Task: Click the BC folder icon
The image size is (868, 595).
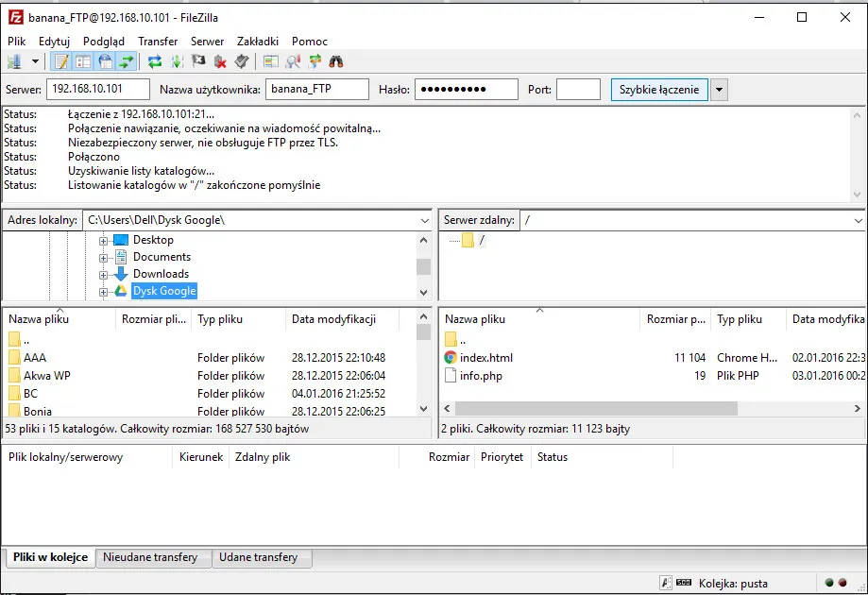Action: [x=14, y=394]
